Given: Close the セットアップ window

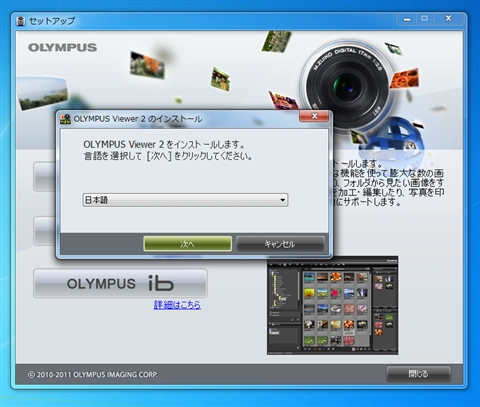Looking at the screenshot, I should (448, 19).
